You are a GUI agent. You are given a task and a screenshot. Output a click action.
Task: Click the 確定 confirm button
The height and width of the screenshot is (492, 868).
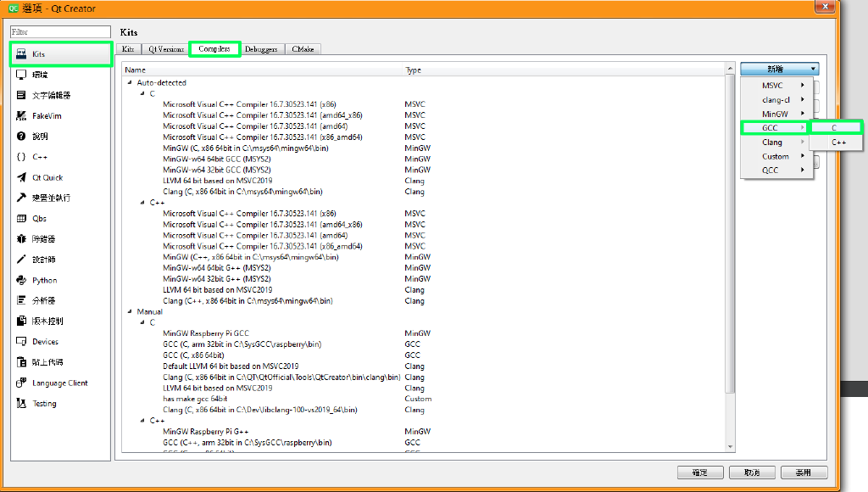click(700, 472)
